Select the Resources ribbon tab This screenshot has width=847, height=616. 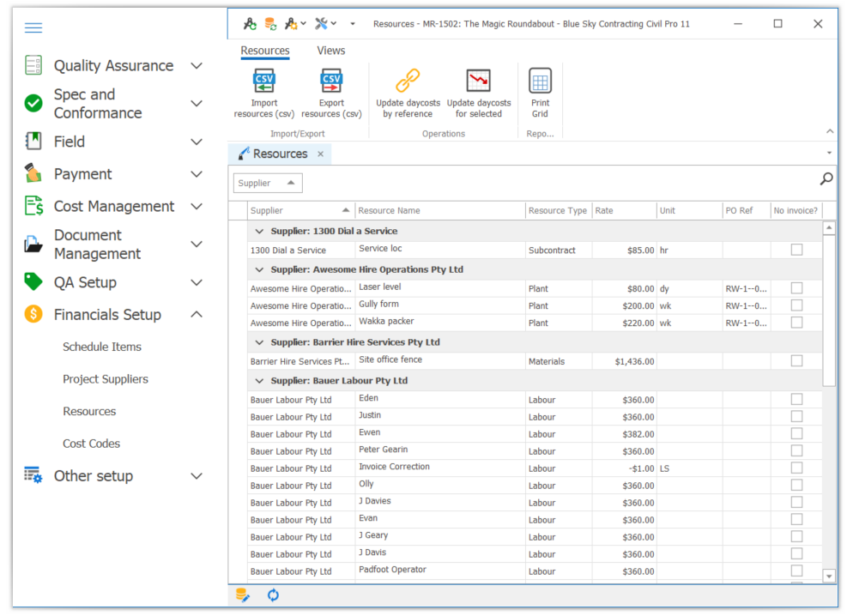pos(265,51)
